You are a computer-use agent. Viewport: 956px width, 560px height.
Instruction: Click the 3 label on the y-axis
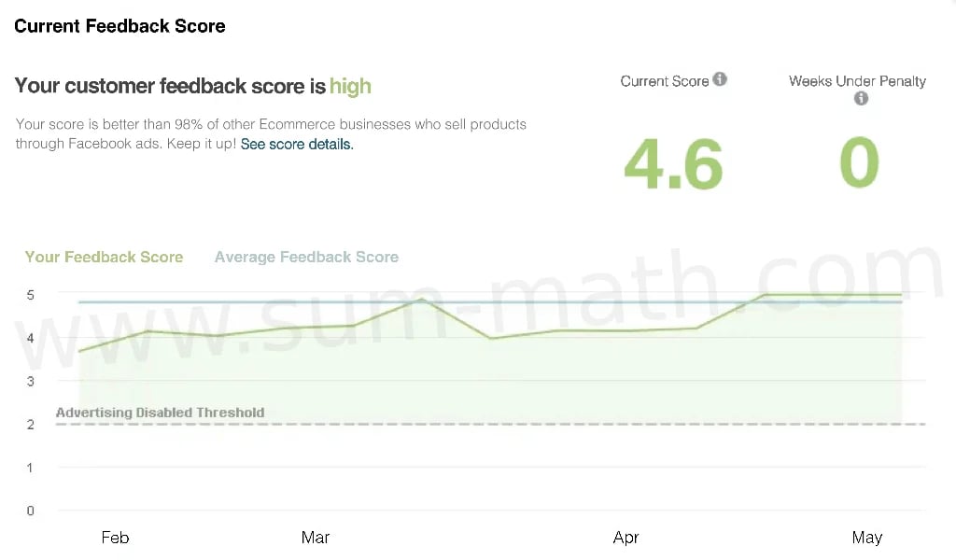coord(31,381)
